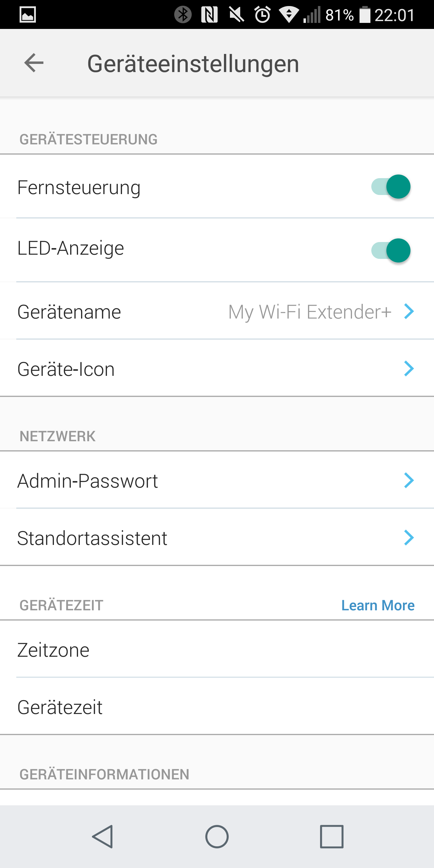
Task: Tap My Wi-Fi Extender+ device name
Action: tap(309, 312)
